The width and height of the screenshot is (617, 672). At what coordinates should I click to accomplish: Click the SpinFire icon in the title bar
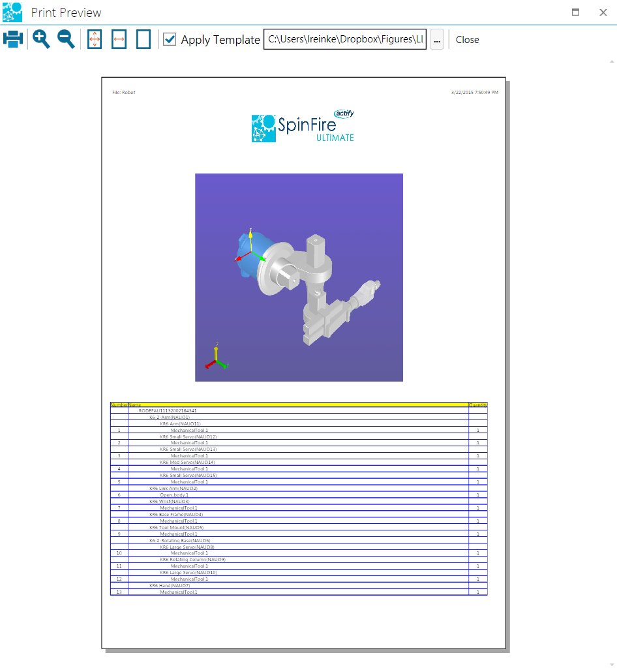(x=11, y=12)
